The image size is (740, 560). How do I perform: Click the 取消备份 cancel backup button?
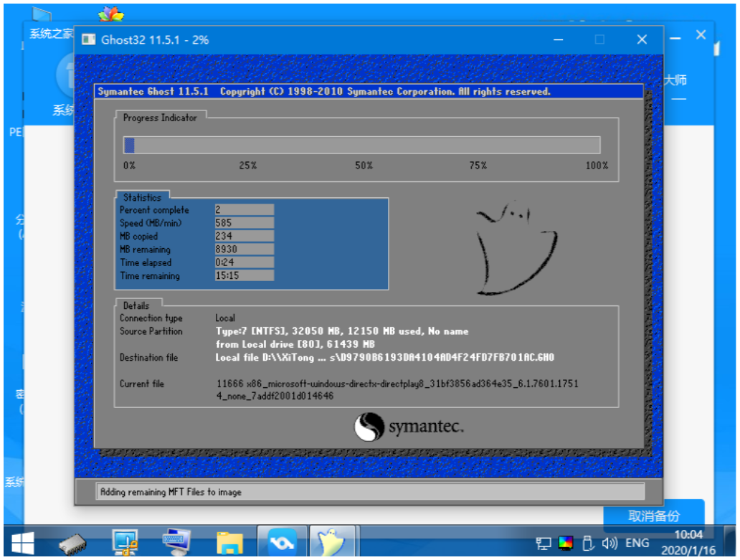click(x=654, y=516)
